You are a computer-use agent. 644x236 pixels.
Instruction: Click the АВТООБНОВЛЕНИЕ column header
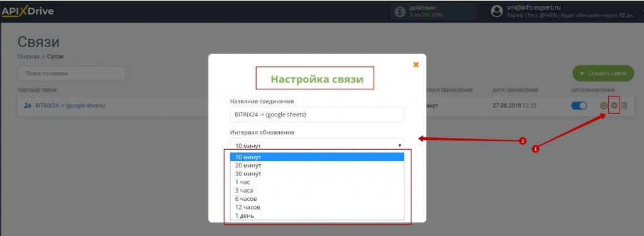pyautogui.click(x=592, y=90)
